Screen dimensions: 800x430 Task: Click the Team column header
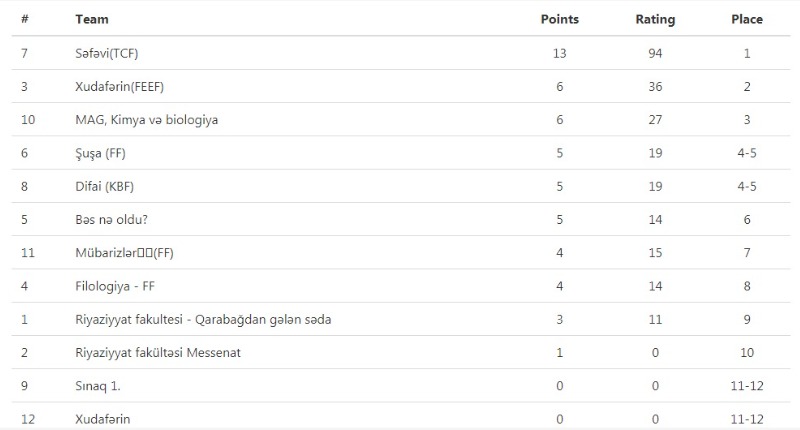point(92,19)
